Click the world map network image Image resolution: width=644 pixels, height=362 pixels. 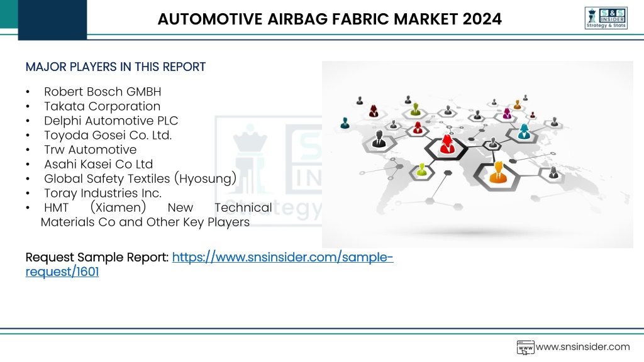(x=477, y=155)
